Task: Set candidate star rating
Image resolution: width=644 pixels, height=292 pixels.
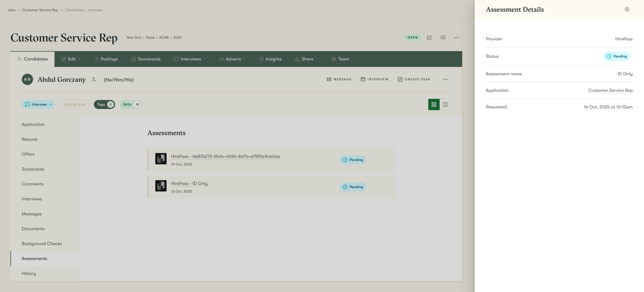Action: click(x=74, y=104)
